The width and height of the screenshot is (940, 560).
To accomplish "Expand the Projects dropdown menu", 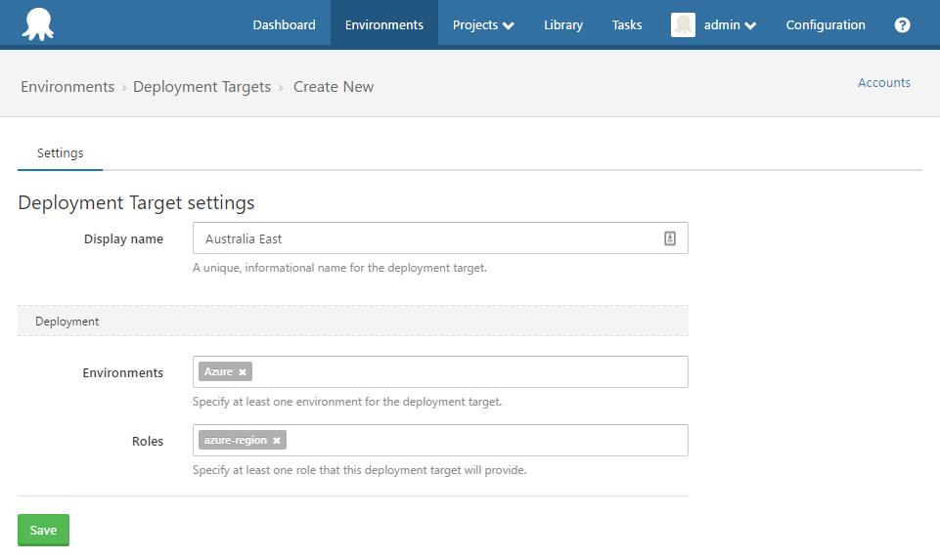I will (483, 25).
